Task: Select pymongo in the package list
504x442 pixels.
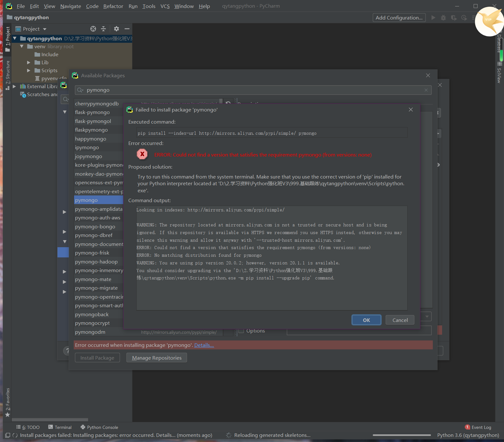Action: (98, 200)
